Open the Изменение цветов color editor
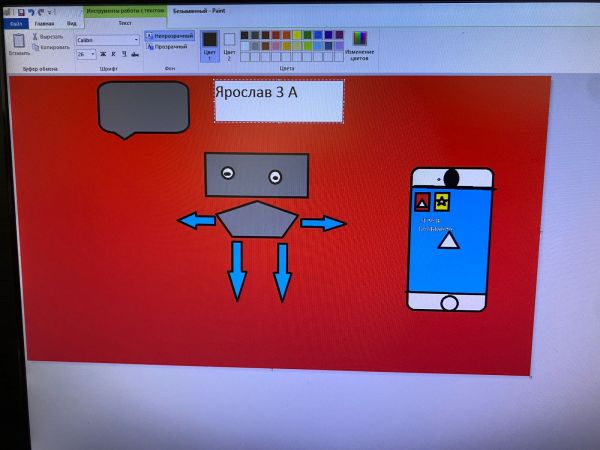 (x=359, y=44)
